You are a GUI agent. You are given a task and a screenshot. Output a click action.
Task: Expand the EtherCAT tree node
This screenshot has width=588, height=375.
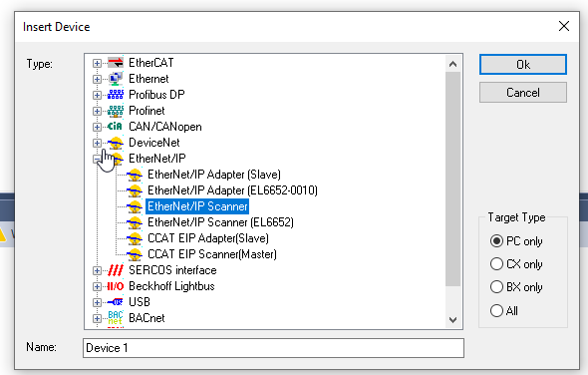[97, 63]
